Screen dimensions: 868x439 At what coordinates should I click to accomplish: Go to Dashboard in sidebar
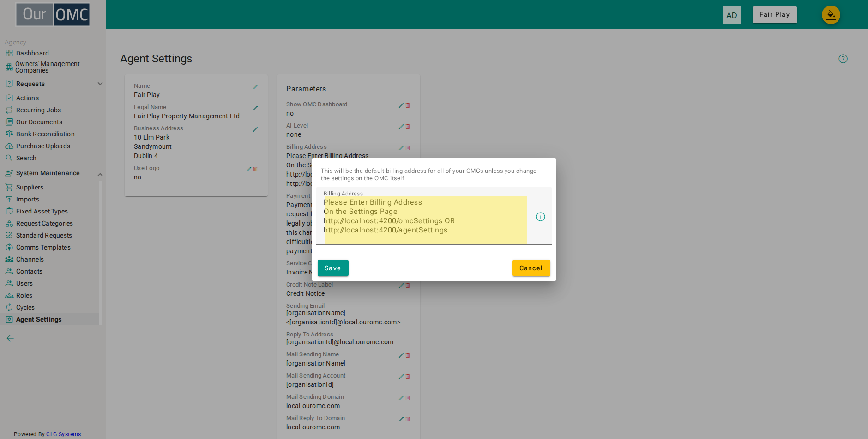click(x=32, y=53)
